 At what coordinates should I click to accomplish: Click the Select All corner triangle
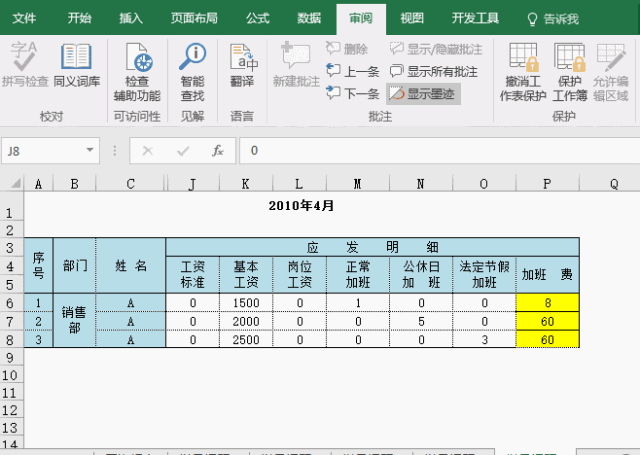16,183
